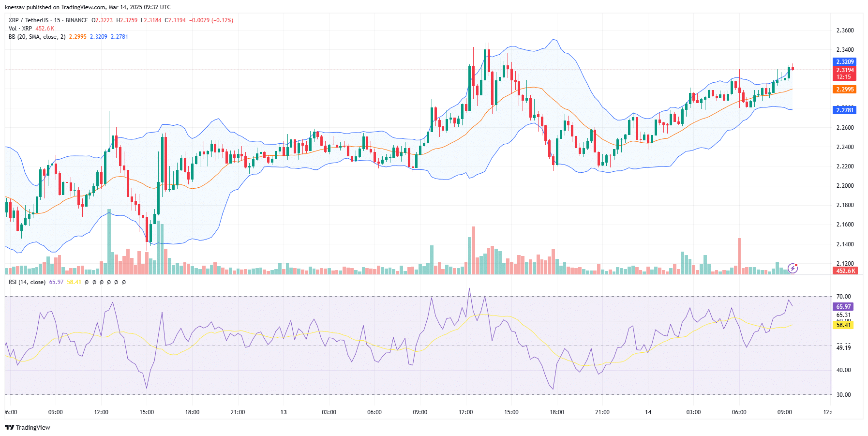This screenshot has width=868, height=436.
Task: Click the 2.1200 price axis label
Action: click(x=845, y=264)
